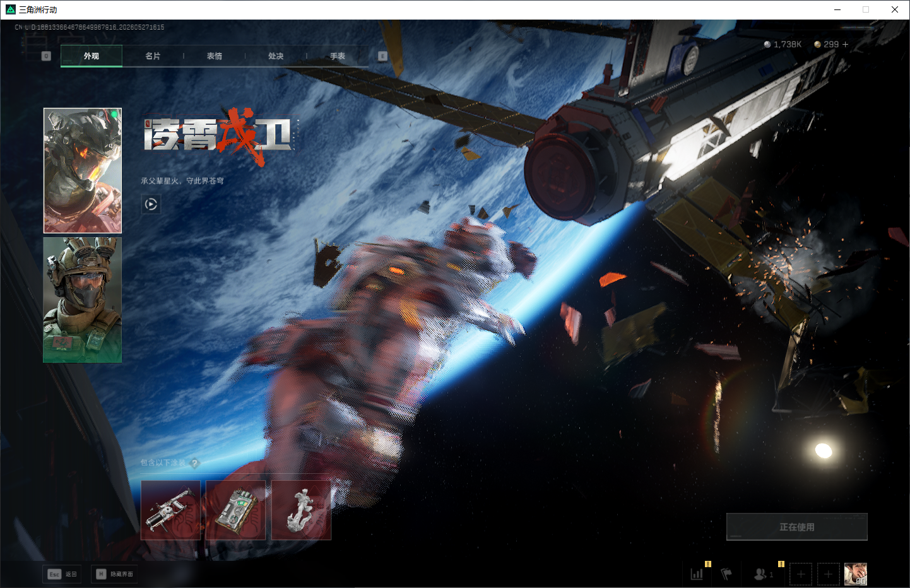Click the E key icon right of tabs
The width and height of the screenshot is (910, 588).
(382, 56)
